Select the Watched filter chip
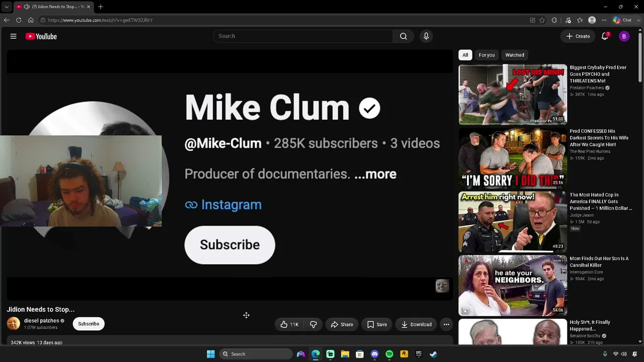Screen dimensions: 644x362 [515, 55]
